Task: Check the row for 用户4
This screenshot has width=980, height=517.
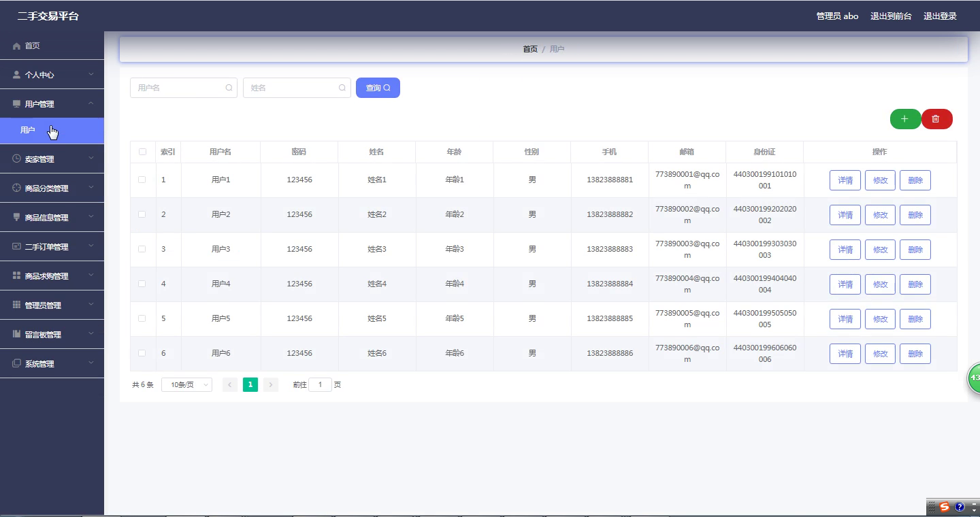Action: click(x=142, y=284)
